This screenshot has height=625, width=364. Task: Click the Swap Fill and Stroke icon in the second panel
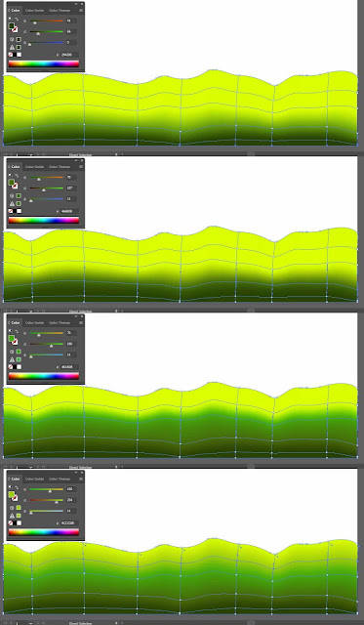(x=17, y=176)
